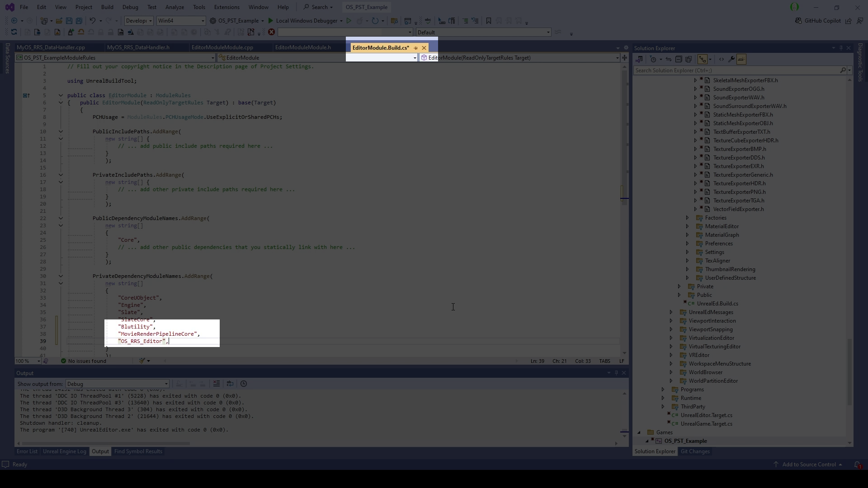
Task: Click View Code brackets icon in Solution Explorer
Action: pos(722,59)
